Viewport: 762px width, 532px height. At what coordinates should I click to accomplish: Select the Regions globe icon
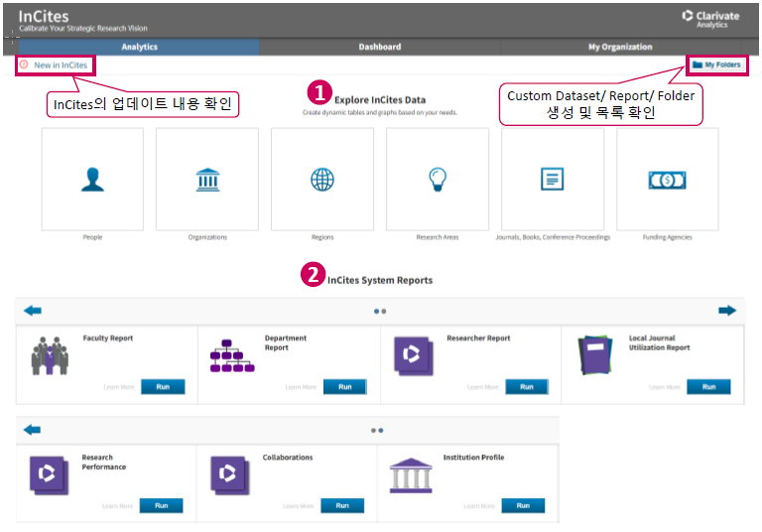coord(322,180)
